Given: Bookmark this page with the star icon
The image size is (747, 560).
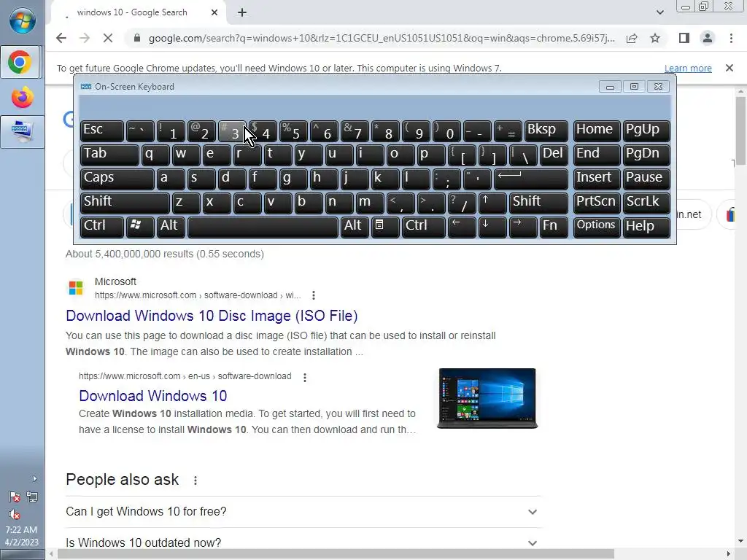Looking at the screenshot, I should (655, 38).
